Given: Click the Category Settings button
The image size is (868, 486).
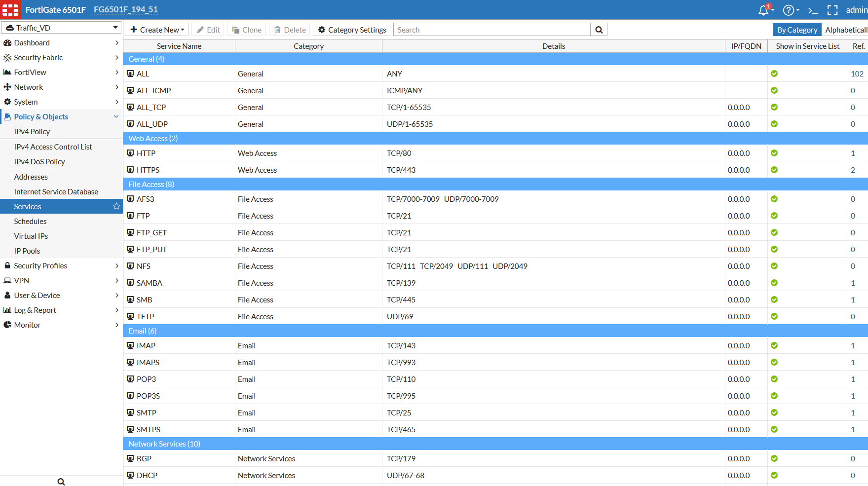Looking at the screenshot, I should tap(352, 30).
